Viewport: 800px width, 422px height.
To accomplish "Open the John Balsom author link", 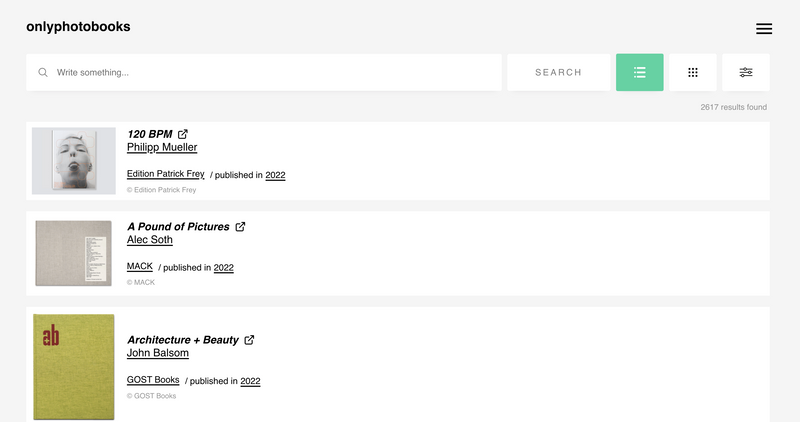I will point(158,353).
